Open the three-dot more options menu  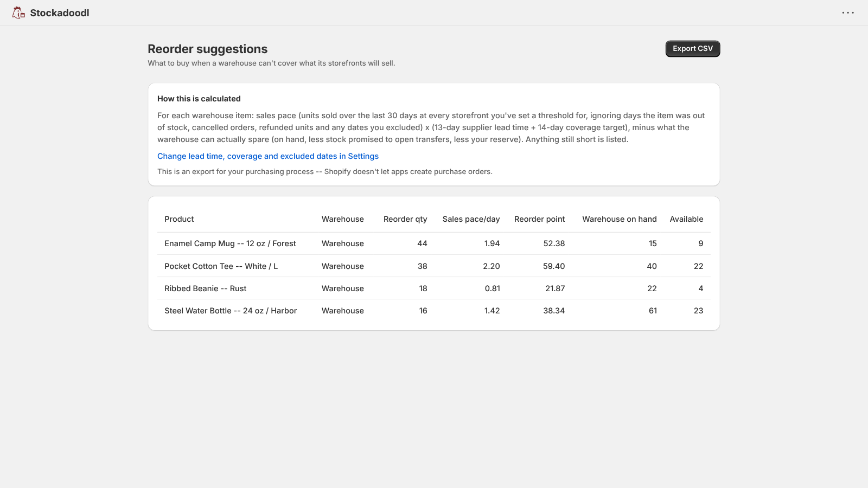click(x=848, y=13)
